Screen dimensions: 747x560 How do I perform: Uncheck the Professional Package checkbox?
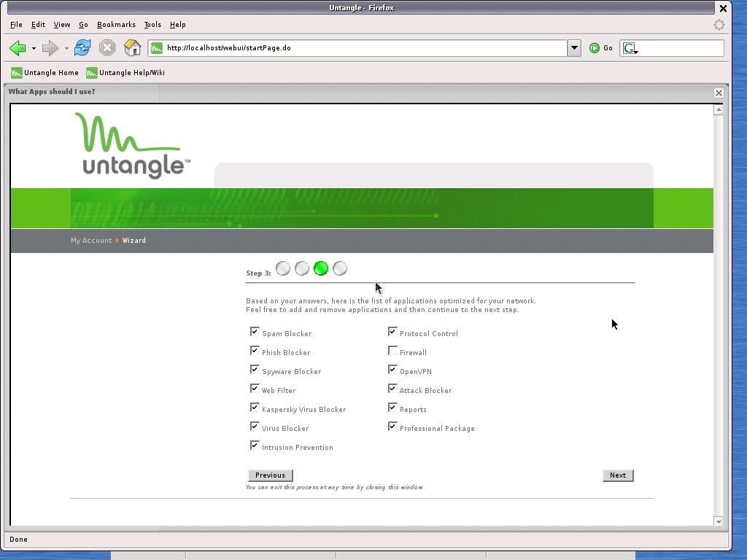tap(392, 426)
